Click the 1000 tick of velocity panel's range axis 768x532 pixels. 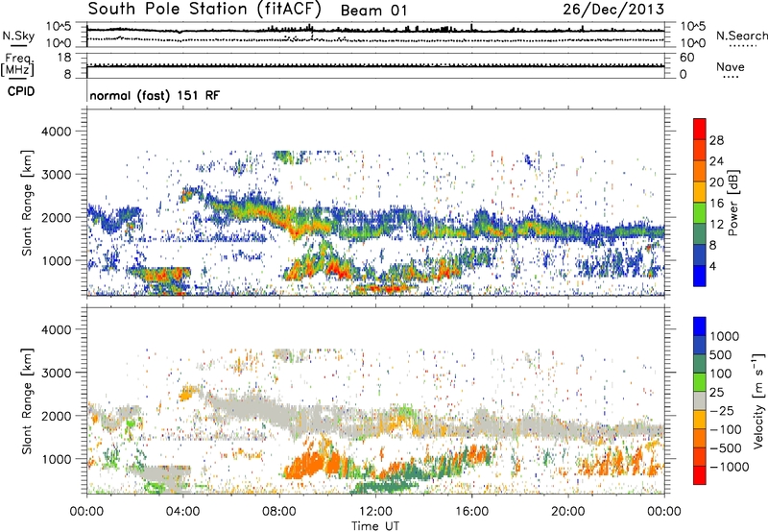coord(57,459)
